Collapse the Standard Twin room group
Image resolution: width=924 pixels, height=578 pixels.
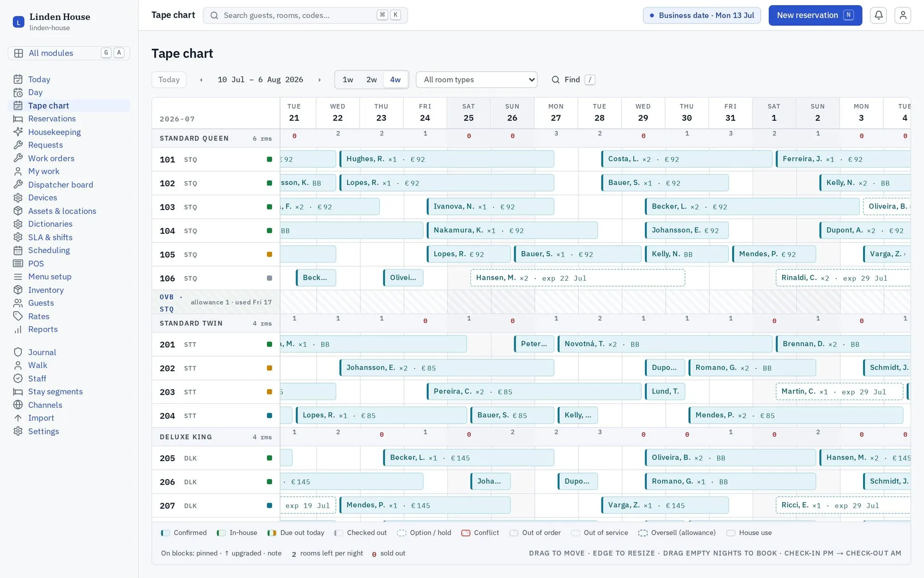click(x=216, y=323)
